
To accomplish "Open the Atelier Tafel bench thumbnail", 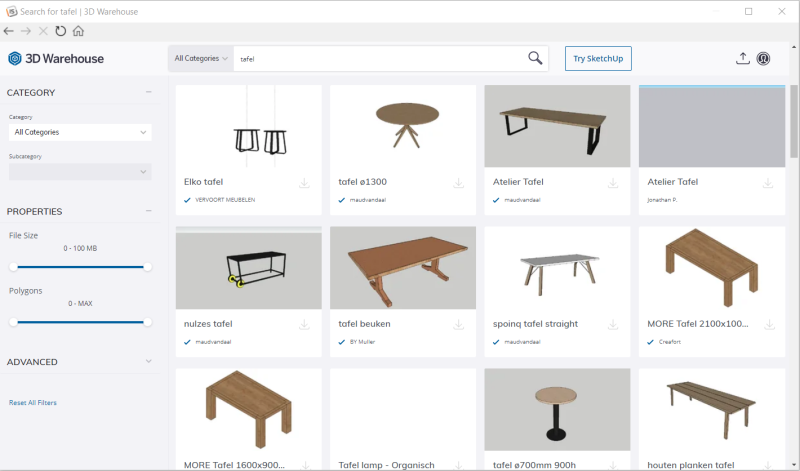I will click(557, 126).
